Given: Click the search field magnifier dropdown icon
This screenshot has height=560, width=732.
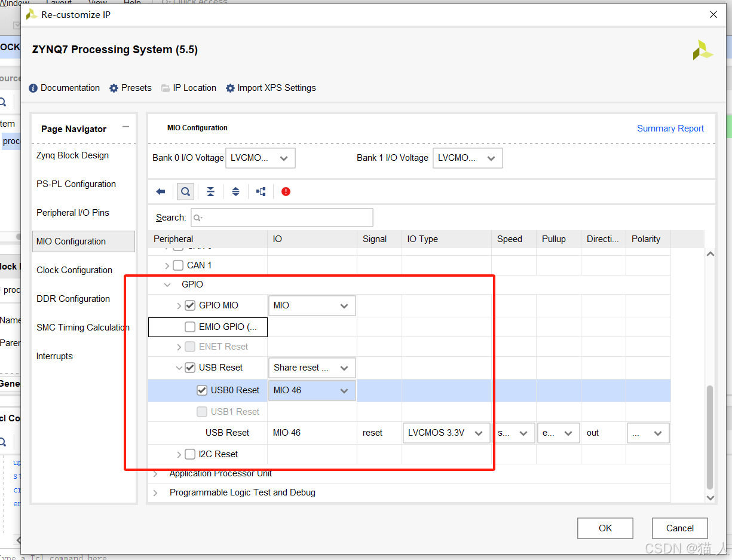Looking at the screenshot, I should [x=199, y=218].
